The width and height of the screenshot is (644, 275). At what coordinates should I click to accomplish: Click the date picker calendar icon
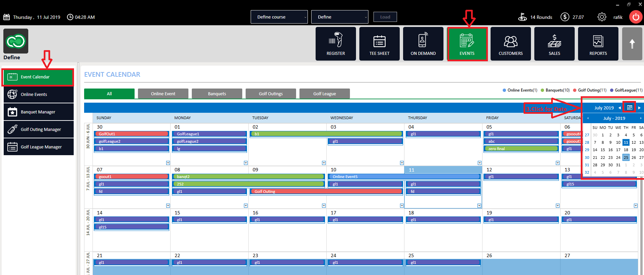(630, 108)
